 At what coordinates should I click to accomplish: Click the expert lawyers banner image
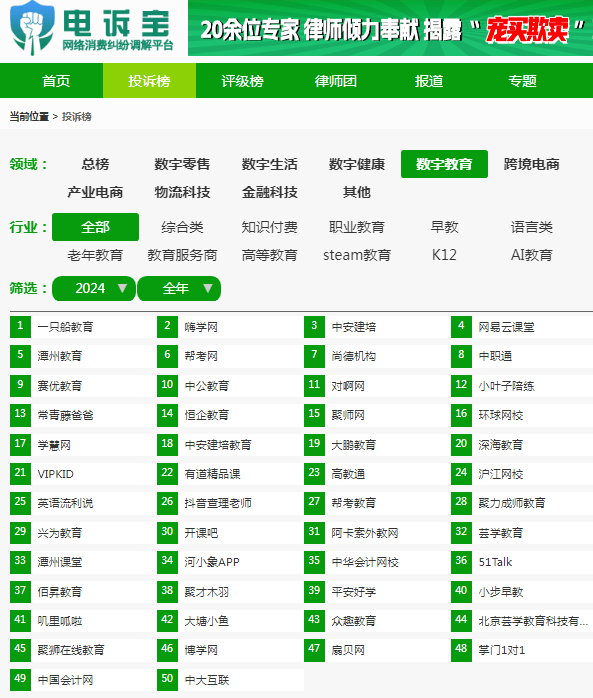point(390,28)
